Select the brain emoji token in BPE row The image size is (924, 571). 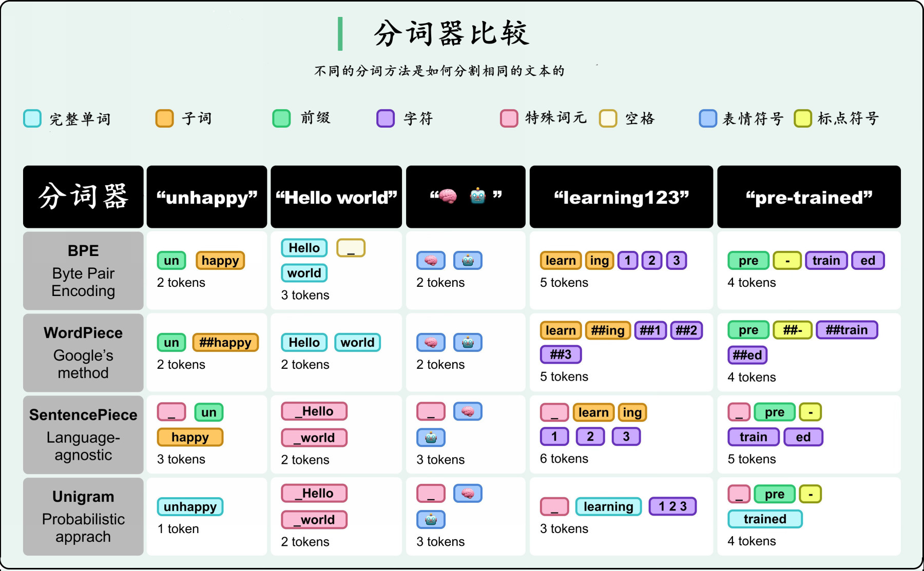pos(431,261)
